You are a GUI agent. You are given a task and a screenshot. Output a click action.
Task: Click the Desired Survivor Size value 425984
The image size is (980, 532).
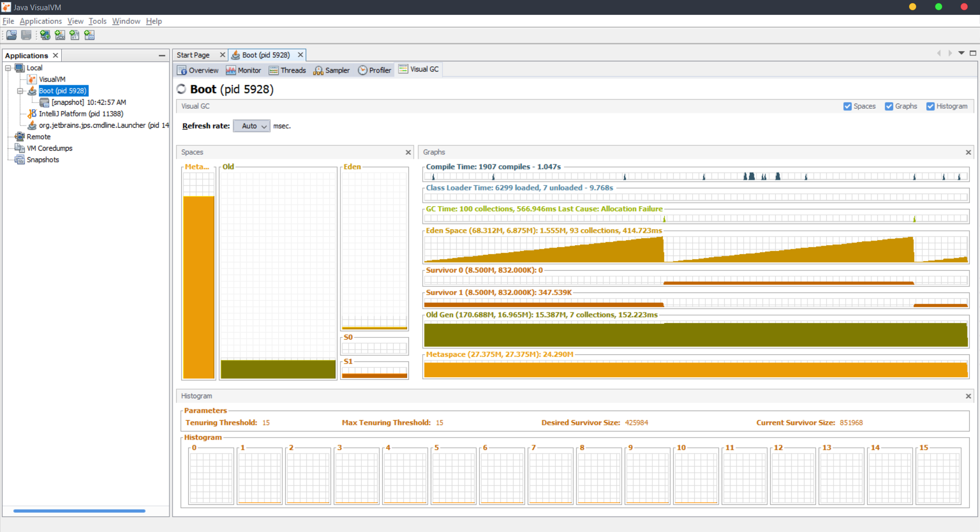pos(636,423)
